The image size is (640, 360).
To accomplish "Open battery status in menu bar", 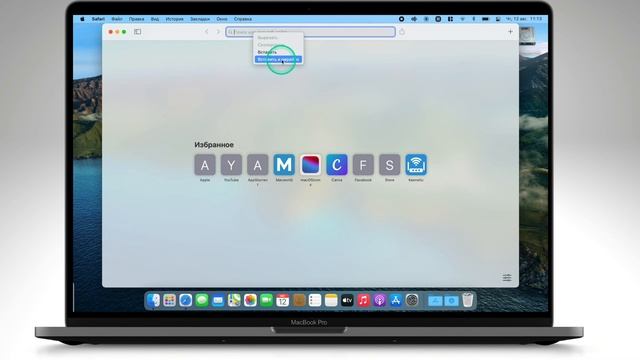I will (485, 19).
